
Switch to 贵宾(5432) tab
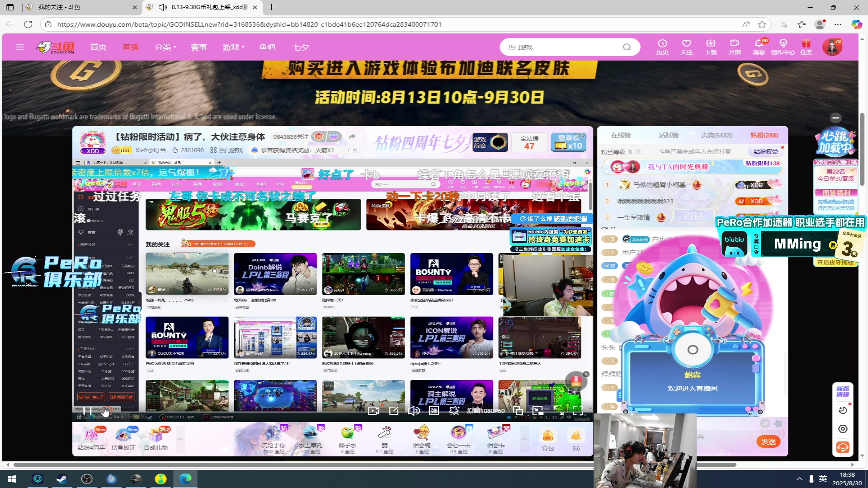(717, 135)
